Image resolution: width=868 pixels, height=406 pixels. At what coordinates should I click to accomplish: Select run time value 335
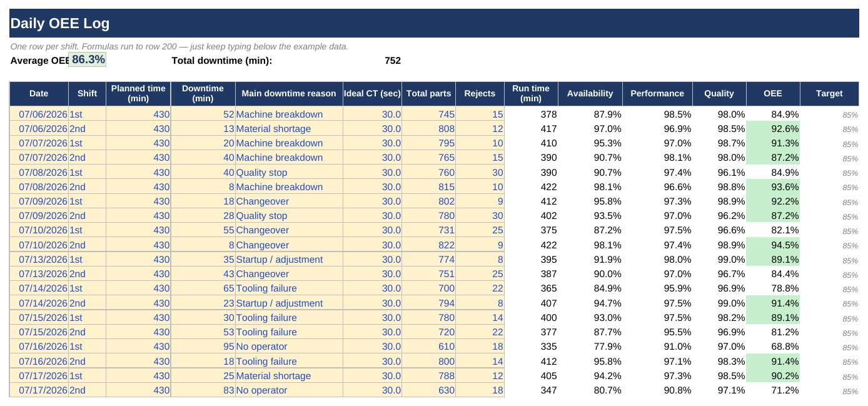tap(531, 347)
